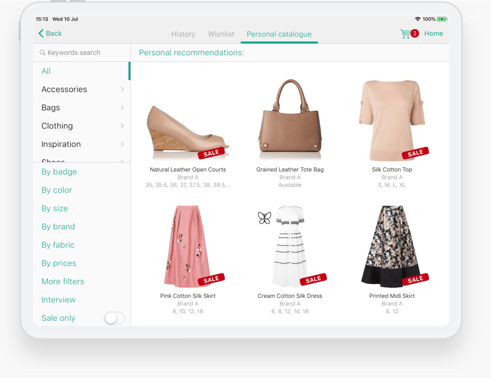Open the Cream Cotton Silk Dress image
Viewport: 491px width, 378px height.
[x=290, y=246]
